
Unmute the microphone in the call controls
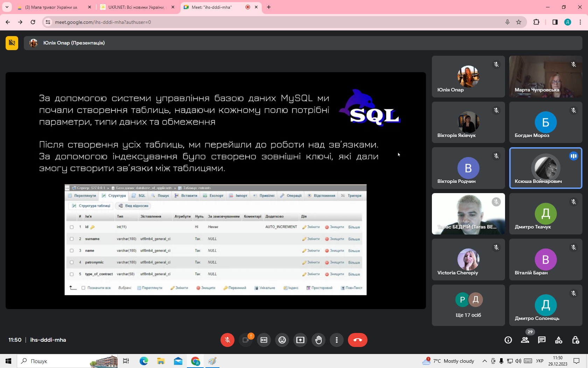(x=227, y=340)
